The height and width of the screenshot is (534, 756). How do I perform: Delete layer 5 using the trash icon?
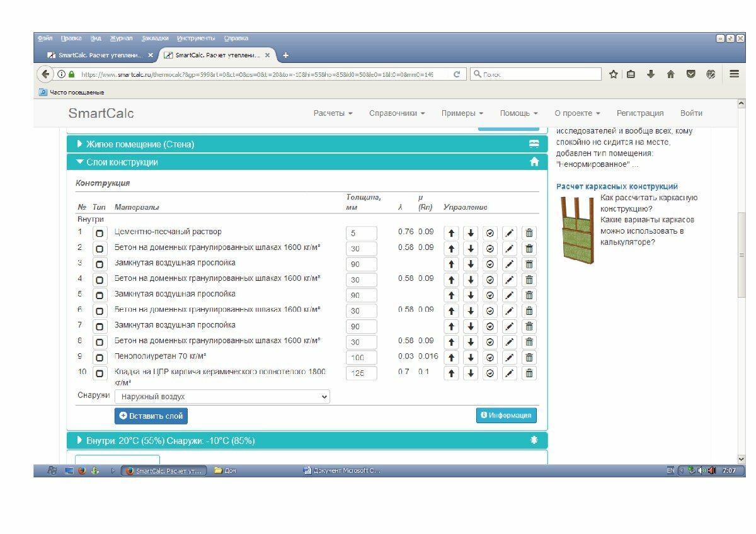pos(529,295)
